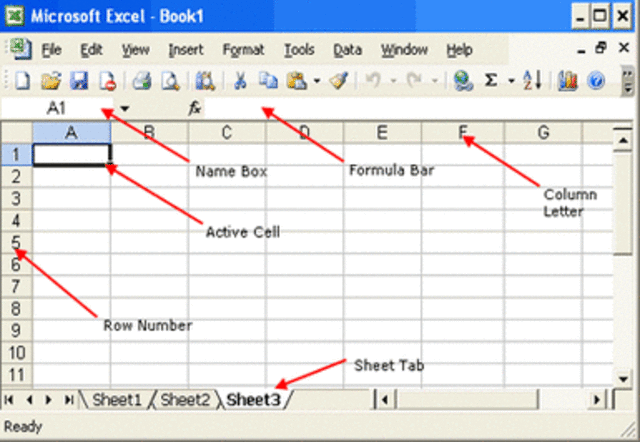Click Excel workbook icon in menu bar
The width and height of the screenshot is (640, 442).
(20, 49)
